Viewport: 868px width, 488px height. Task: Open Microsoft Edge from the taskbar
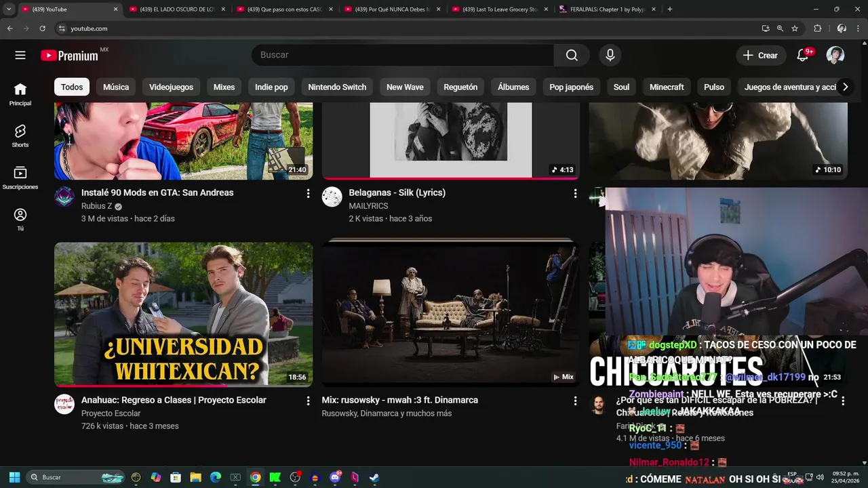pyautogui.click(x=216, y=477)
